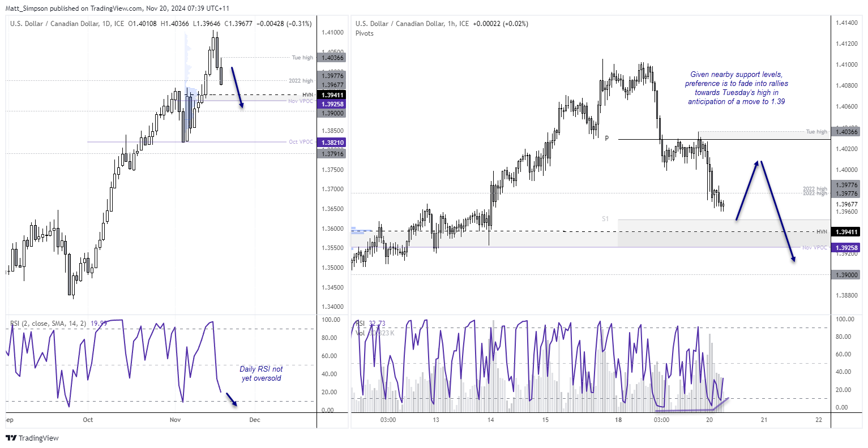Screen dimensions: 868x448
Task: Click the 'Daily RSI not yet oversold' note
Action: click(x=261, y=373)
